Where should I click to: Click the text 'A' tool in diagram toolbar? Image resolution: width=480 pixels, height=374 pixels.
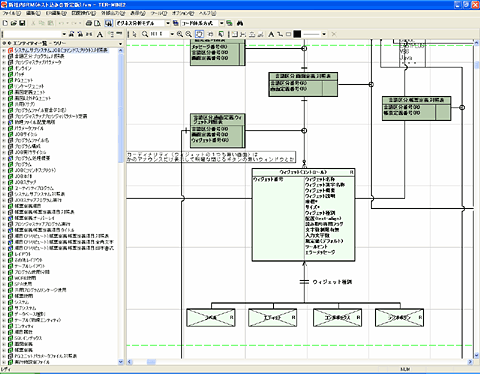(271, 34)
